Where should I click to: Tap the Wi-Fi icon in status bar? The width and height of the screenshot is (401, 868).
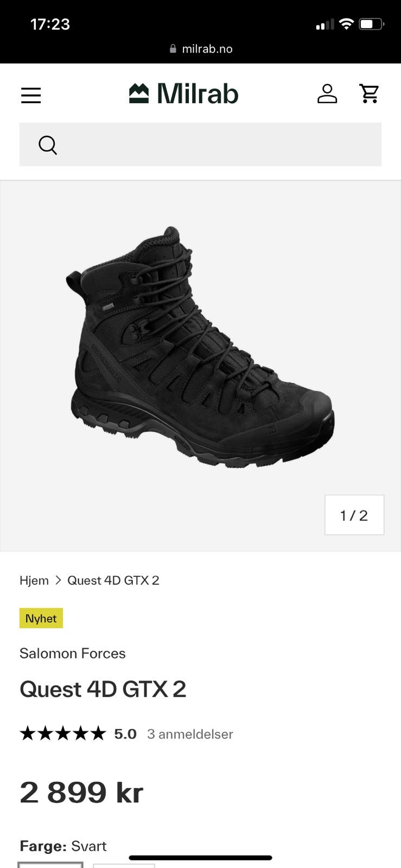[346, 24]
